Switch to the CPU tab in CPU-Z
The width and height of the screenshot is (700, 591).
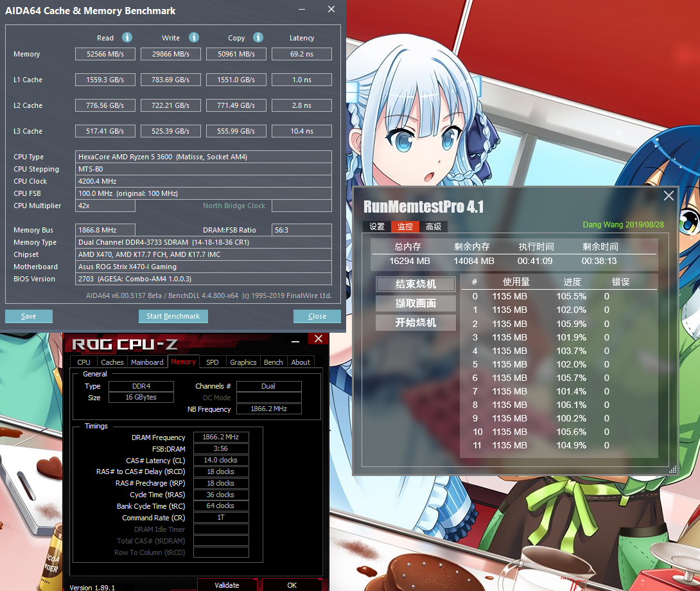[x=83, y=362]
